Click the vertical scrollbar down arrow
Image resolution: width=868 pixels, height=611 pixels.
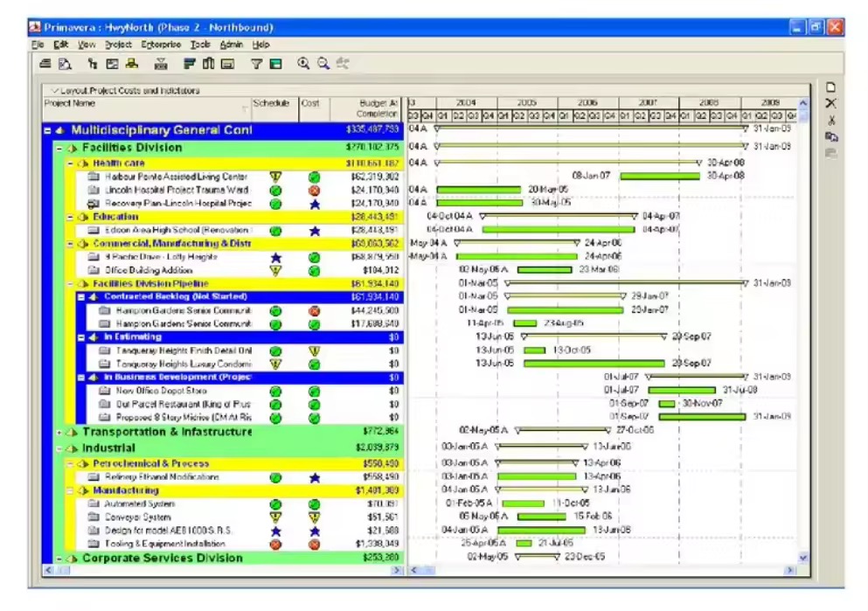coord(803,558)
